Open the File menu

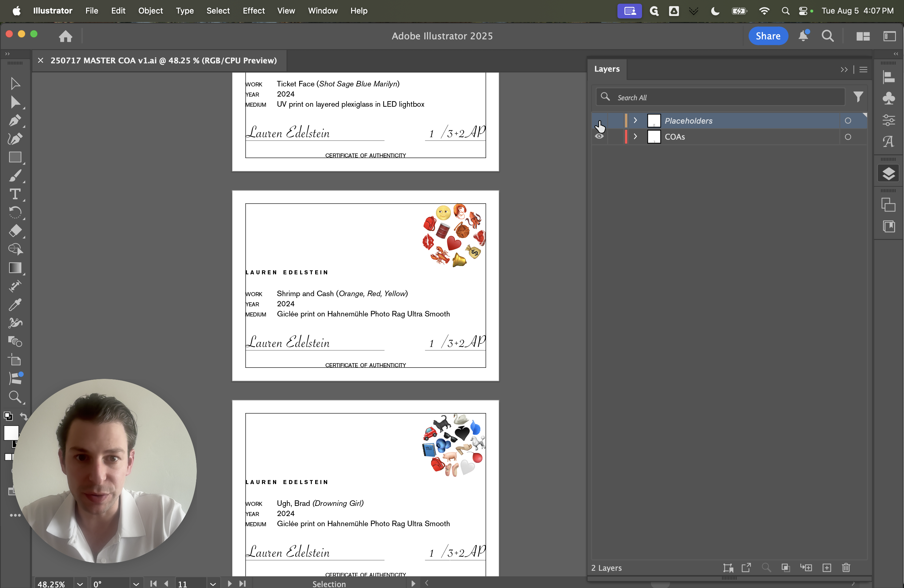92,11
